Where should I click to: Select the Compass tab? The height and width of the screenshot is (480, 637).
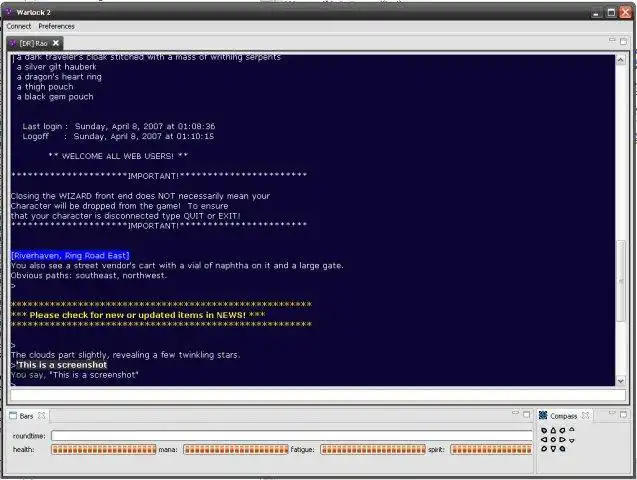(563, 416)
